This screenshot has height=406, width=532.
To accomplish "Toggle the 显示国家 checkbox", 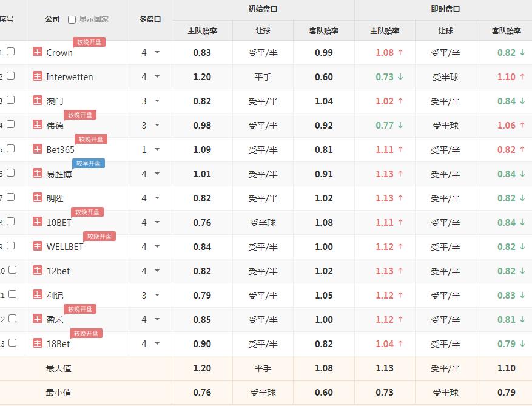I will pos(72,19).
